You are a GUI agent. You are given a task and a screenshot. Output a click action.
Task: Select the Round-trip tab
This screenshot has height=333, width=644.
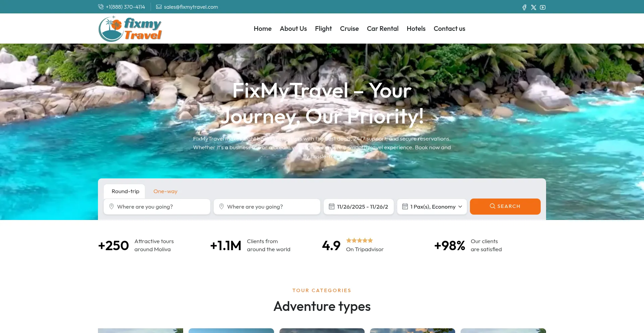124,191
